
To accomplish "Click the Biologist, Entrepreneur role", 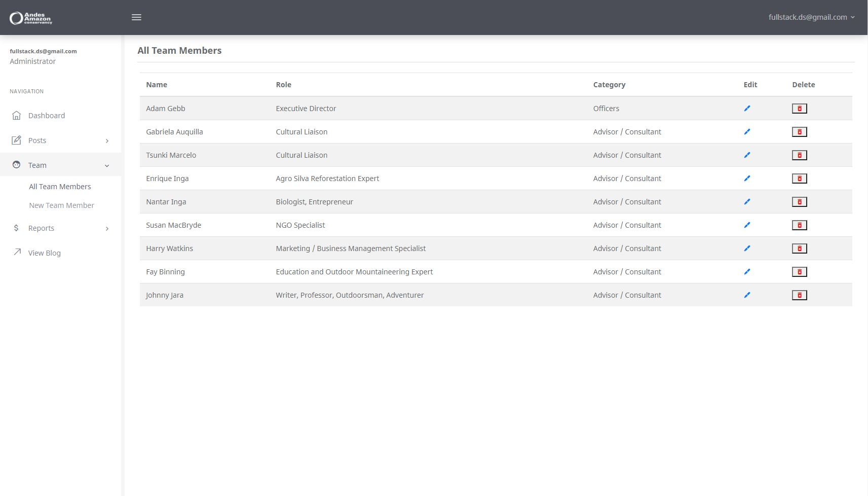I will [x=314, y=202].
